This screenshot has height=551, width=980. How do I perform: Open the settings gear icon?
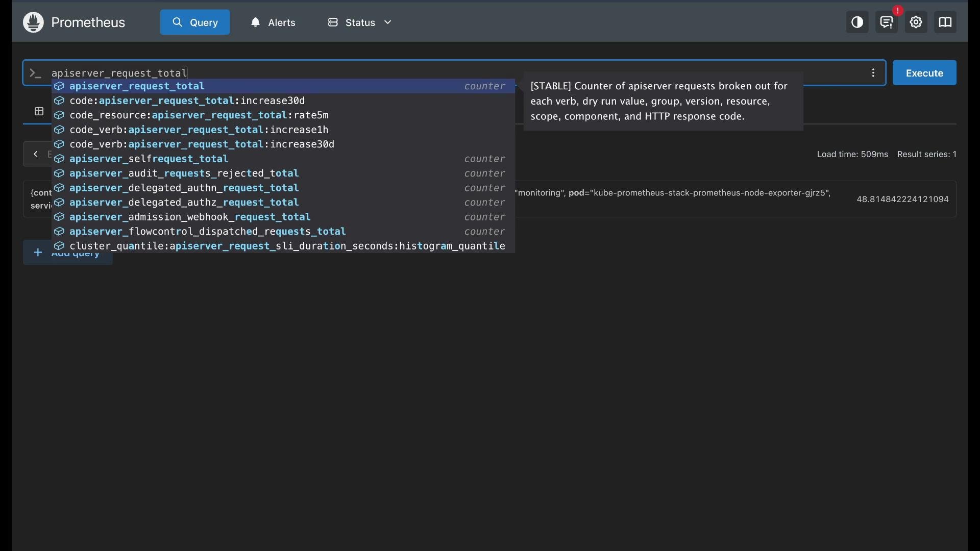[x=917, y=22]
